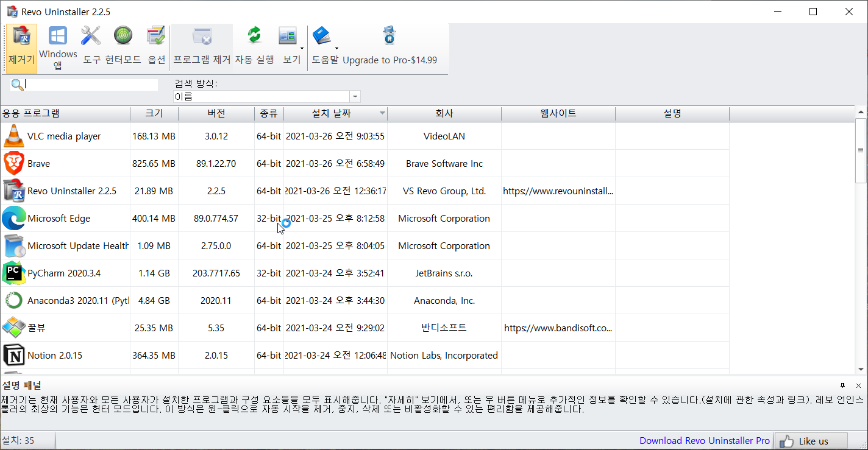Click the thumbs-up Like us icon
The image size is (868, 450).
click(x=786, y=441)
